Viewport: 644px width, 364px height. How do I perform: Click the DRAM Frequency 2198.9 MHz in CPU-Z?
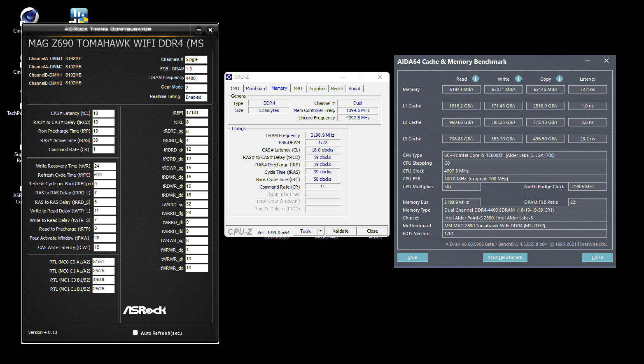click(x=322, y=135)
